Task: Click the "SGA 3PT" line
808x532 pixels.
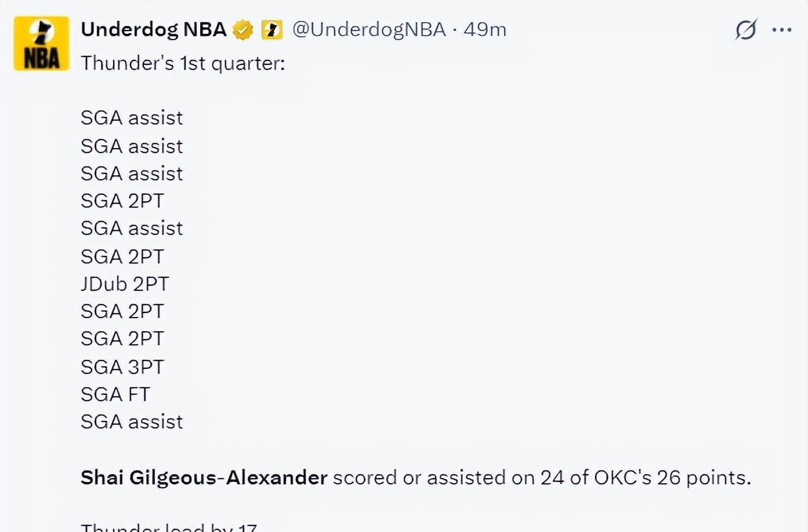Action: [122, 367]
